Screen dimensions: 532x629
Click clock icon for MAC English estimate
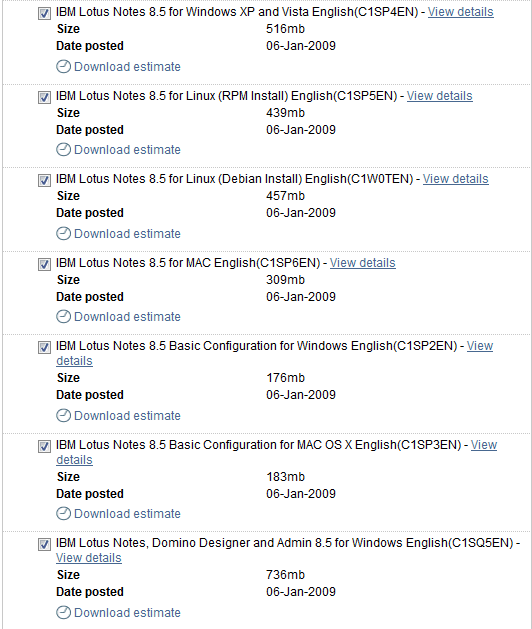pyautogui.click(x=63, y=317)
